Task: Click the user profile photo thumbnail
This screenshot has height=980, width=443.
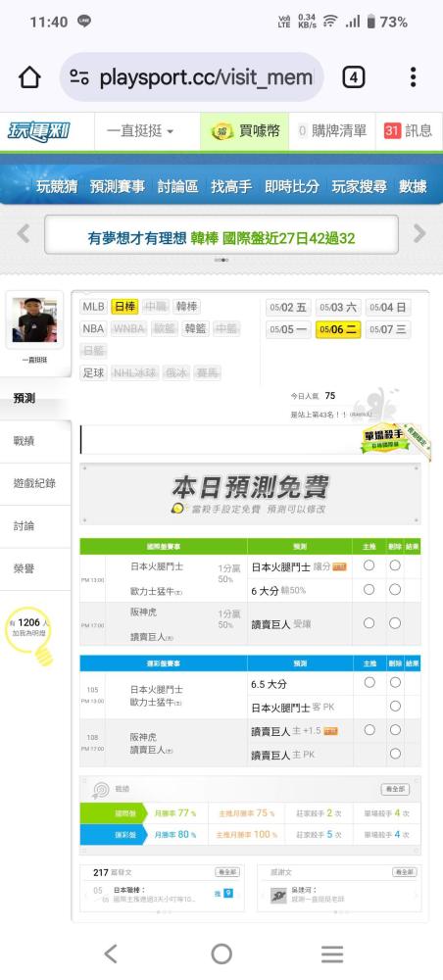Action: click(x=34, y=319)
